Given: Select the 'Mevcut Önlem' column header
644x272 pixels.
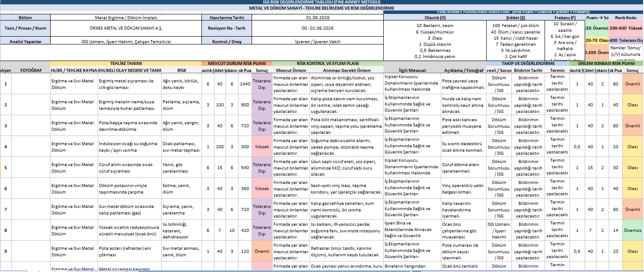Looking at the screenshot, I should pos(291,70).
